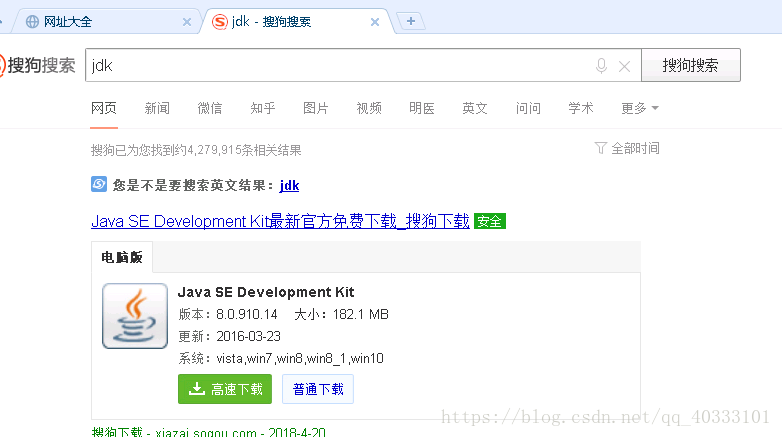This screenshot has height=437, width=782.
Task: Click the funnel filter icon near 全部时间
Action: point(600,148)
